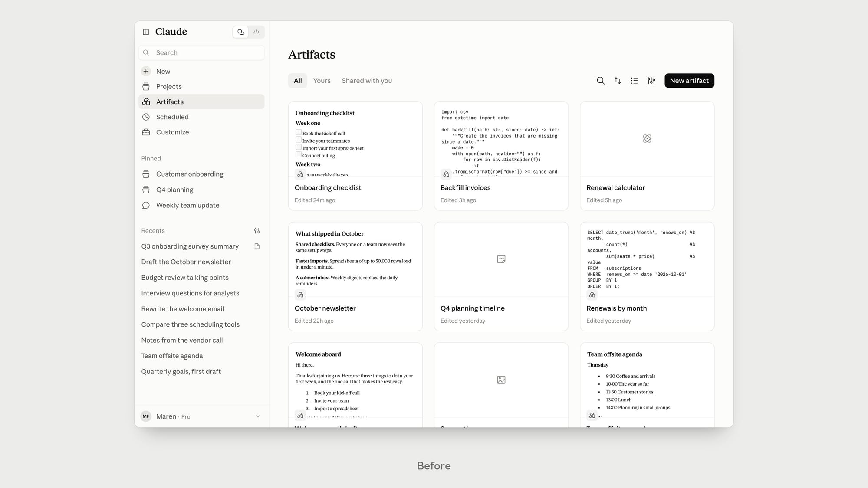The width and height of the screenshot is (868, 488).
Task: Click the Search field in sidebar
Action: (x=201, y=52)
